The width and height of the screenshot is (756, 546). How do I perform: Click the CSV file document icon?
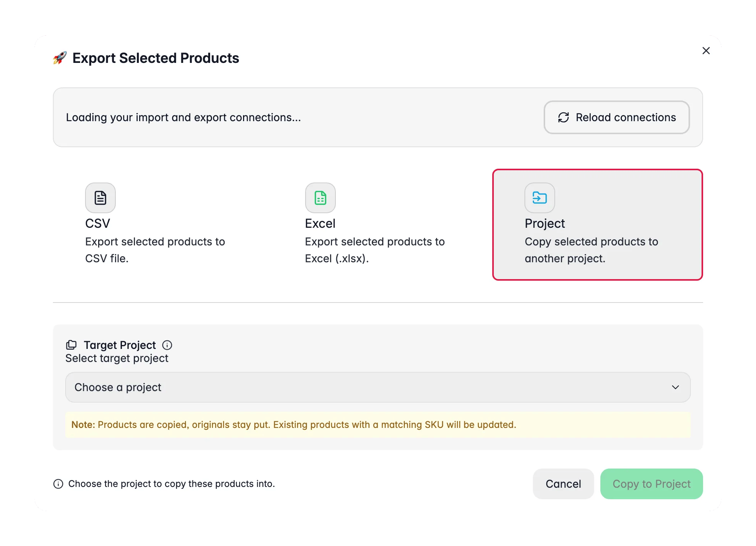100,198
